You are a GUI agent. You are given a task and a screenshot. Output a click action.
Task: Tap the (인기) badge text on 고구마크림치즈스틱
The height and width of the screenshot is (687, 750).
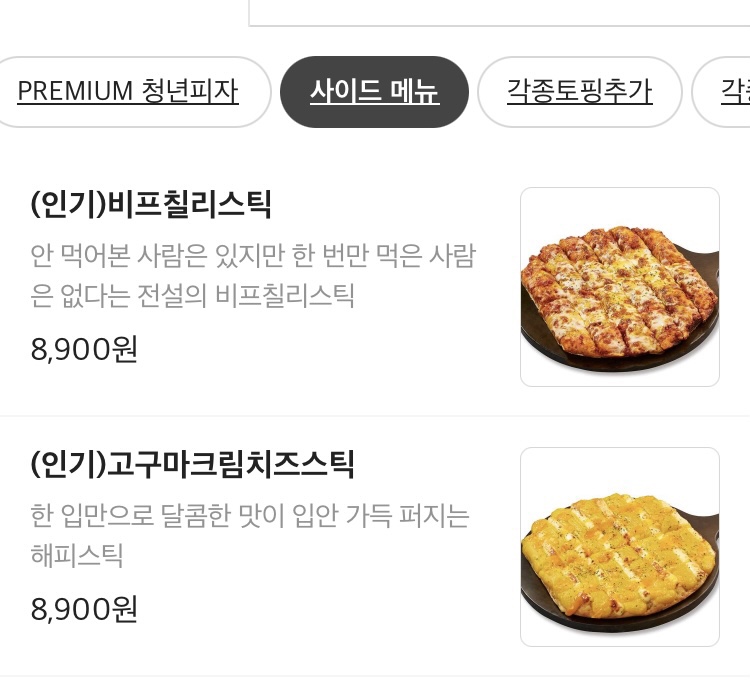(68, 464)
